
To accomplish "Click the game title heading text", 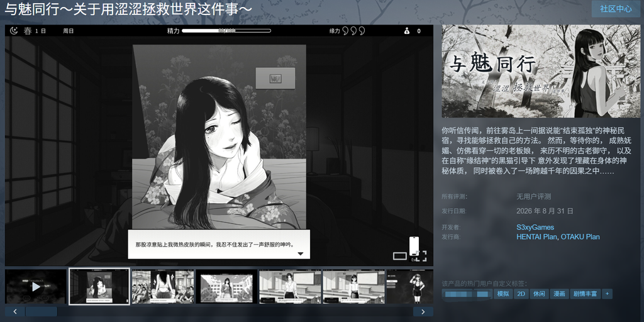I will (x=128, y=9).
